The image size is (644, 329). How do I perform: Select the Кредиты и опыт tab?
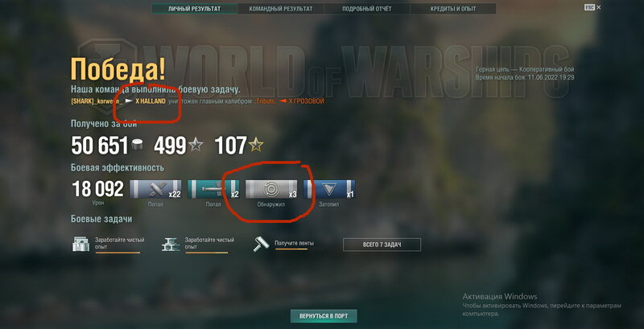click(x=452, y=9)
